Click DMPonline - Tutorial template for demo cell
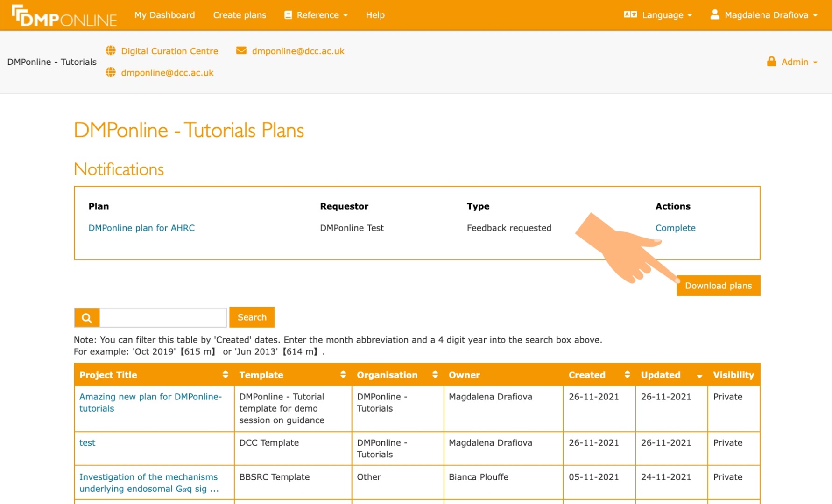The height and width of the screenshot is (504, 832). [x=282, y=408]
